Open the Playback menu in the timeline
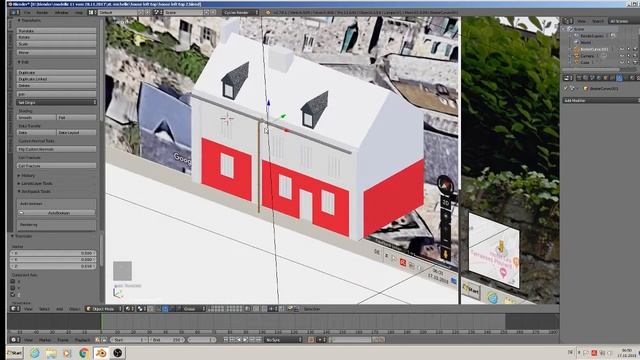This screenshot has height=360, width=640. (x=82, y=340)
